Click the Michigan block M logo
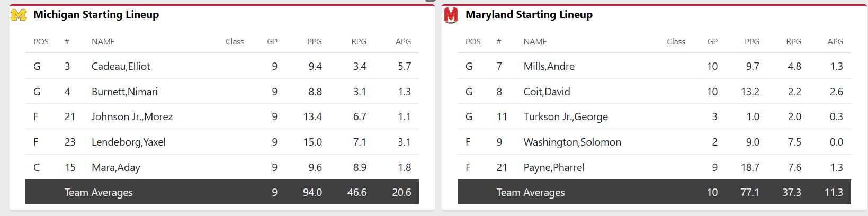The image size is (868, 216). pos(19,15)
